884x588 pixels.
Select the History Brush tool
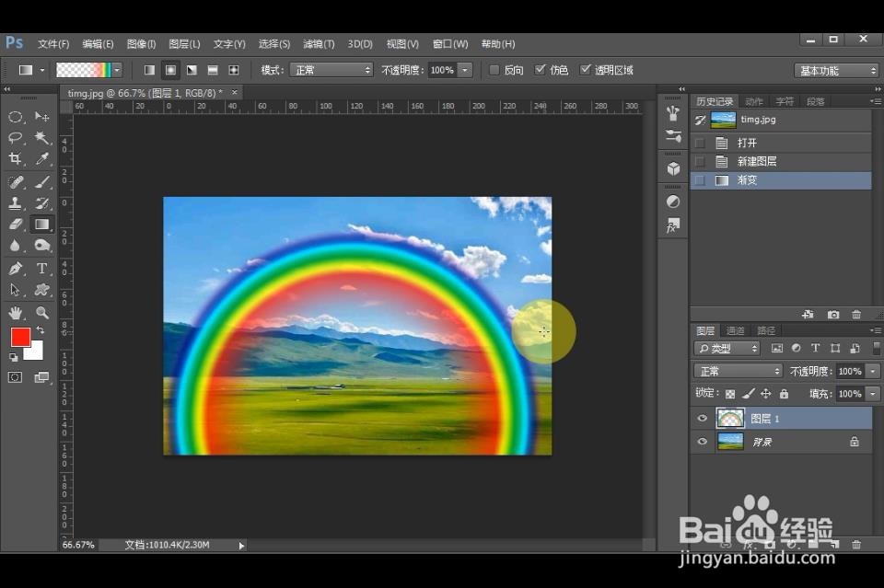pos(41,203)
